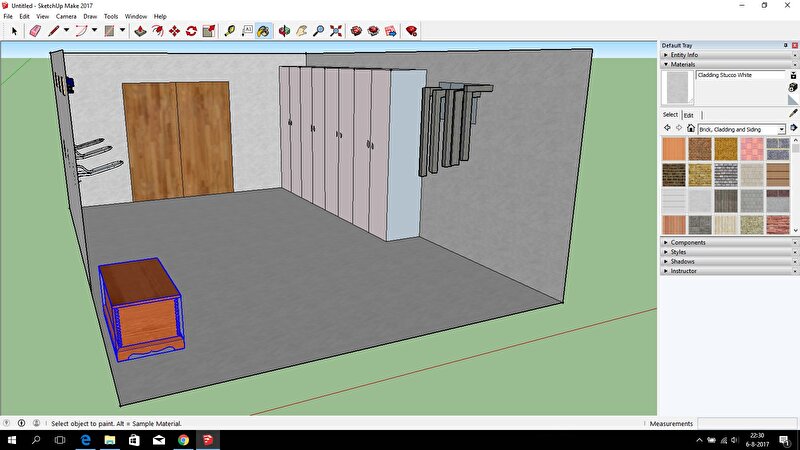Screen dimensions: 800x450
Task: Pick the orange wood siding swatch, top-left
Action: pyautogui.click(x=674, y=149)
